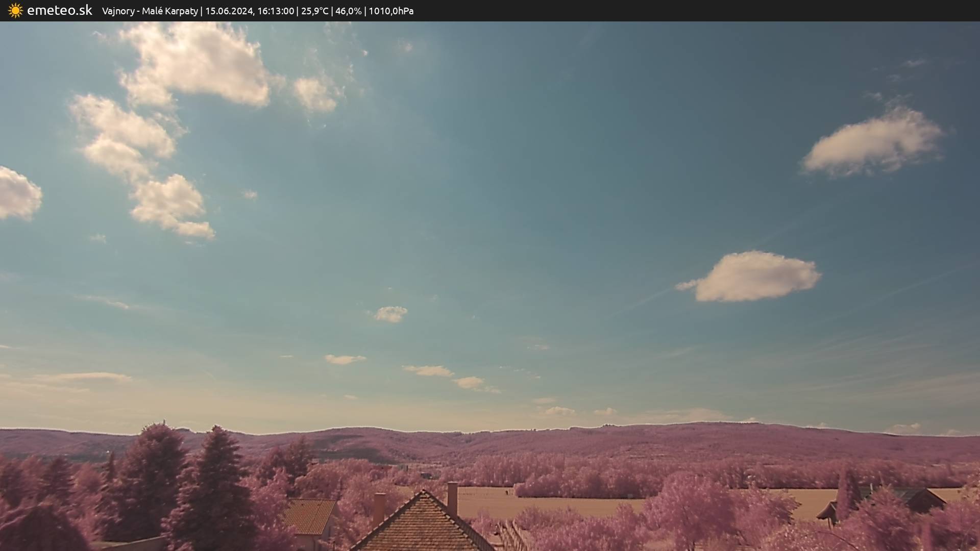
Task: Click the 15.06.2024 date text
Action: click(x=229, y=11)
